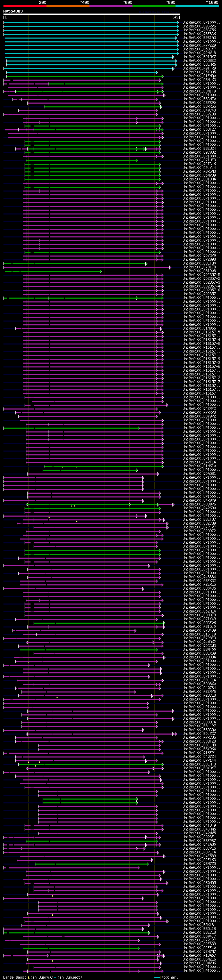
Task: Open hit UniRef100_Q803C4
Action: pyautogui.click(x=199, y=722)
